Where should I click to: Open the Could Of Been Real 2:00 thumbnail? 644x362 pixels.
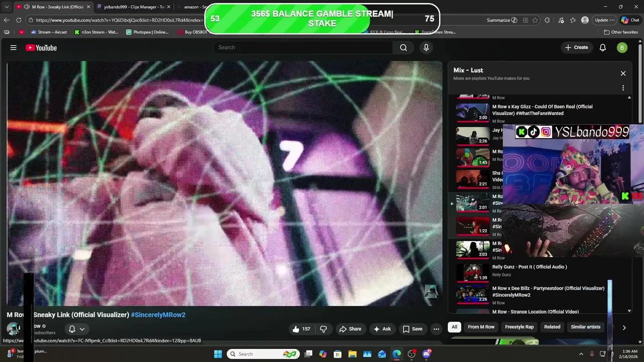pos(472,113)
